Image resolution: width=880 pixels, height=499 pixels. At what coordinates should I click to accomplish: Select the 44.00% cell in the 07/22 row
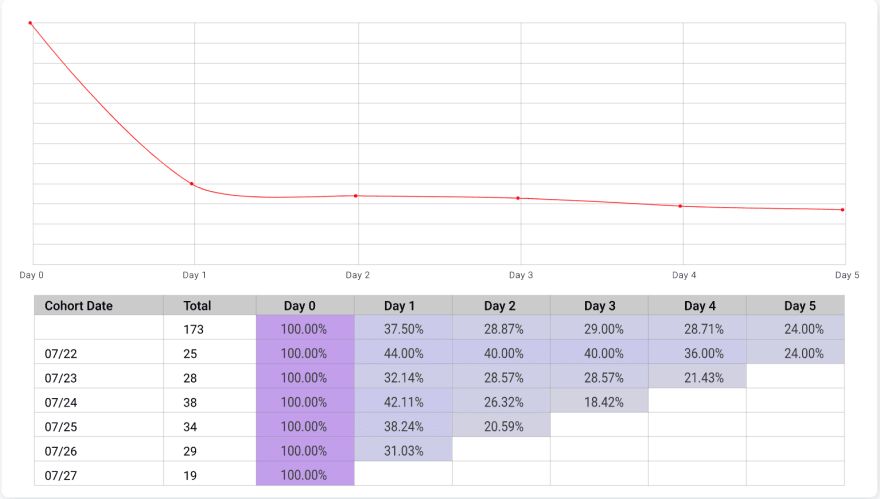(x=403, y=353)
